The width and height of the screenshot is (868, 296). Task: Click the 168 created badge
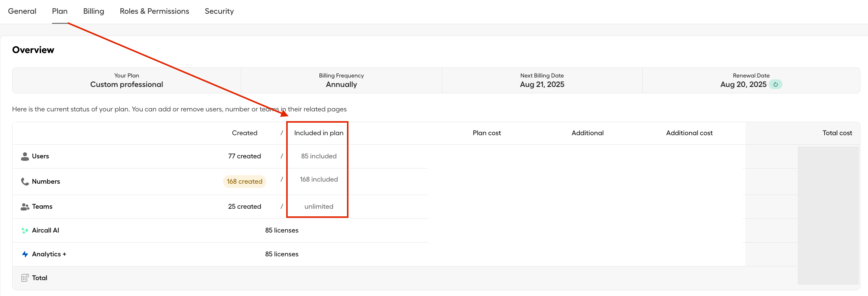pos(244,182)
